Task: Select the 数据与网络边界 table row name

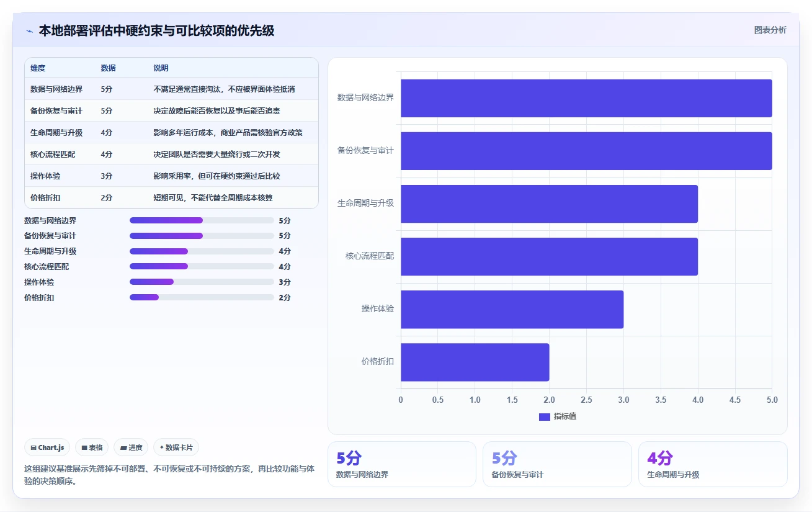Action: point(56,89)
